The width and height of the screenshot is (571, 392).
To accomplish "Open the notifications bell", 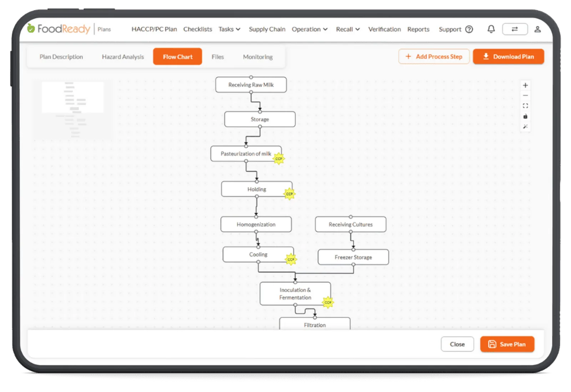I will (x=491, y=29).
